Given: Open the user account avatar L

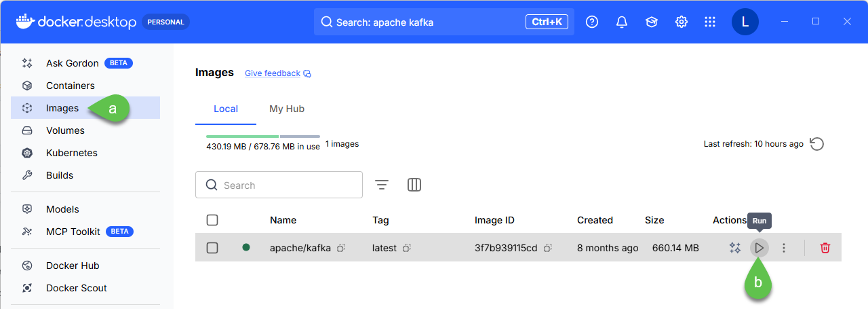Looking at the screenshot, I should click(745, 22).
